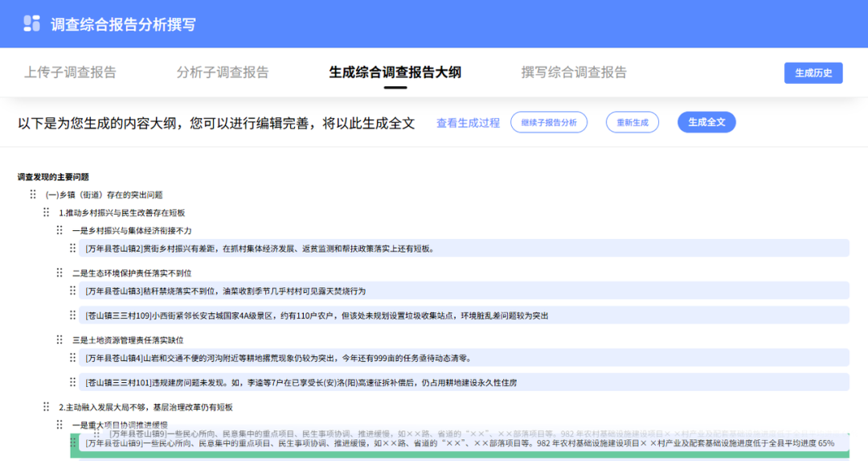Click the 调查发现的主要问题 heading
This screenshot has width=868, height=461.
tap(53, 177)
